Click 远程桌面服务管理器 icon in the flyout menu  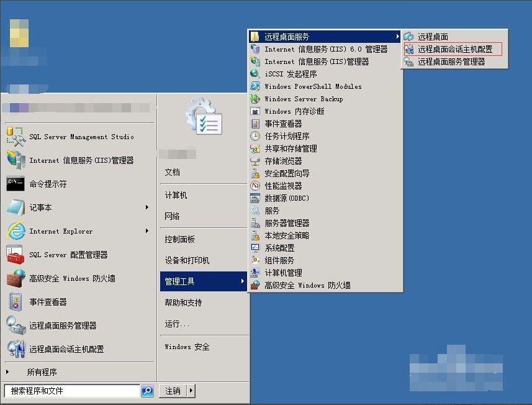pos(408,61)
